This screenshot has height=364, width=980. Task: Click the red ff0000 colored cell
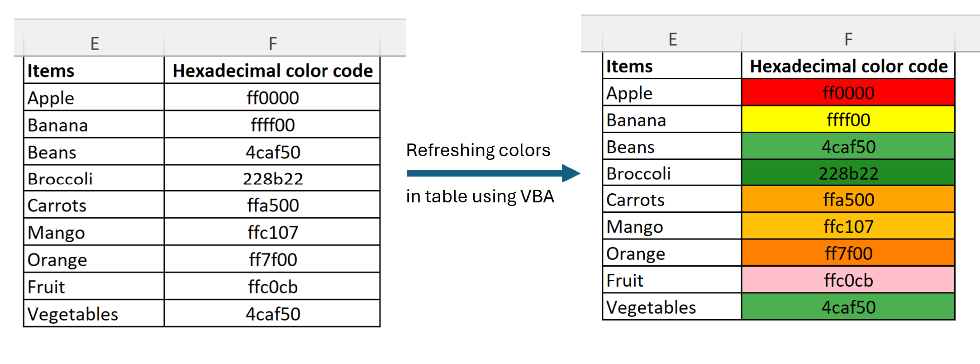click(x=848, y=93)
